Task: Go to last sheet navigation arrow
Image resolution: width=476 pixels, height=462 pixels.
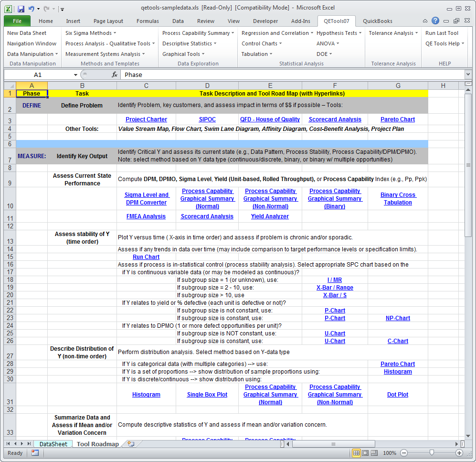Action: tap(29, 444)
